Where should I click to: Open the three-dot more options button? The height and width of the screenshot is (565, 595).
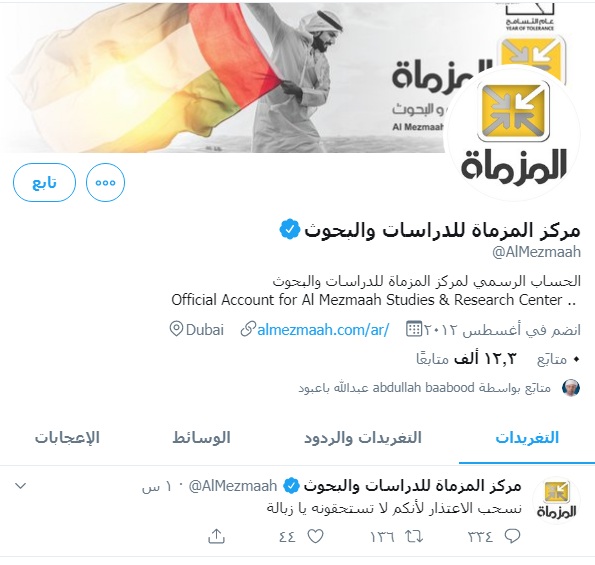click(x=105, y=183)
